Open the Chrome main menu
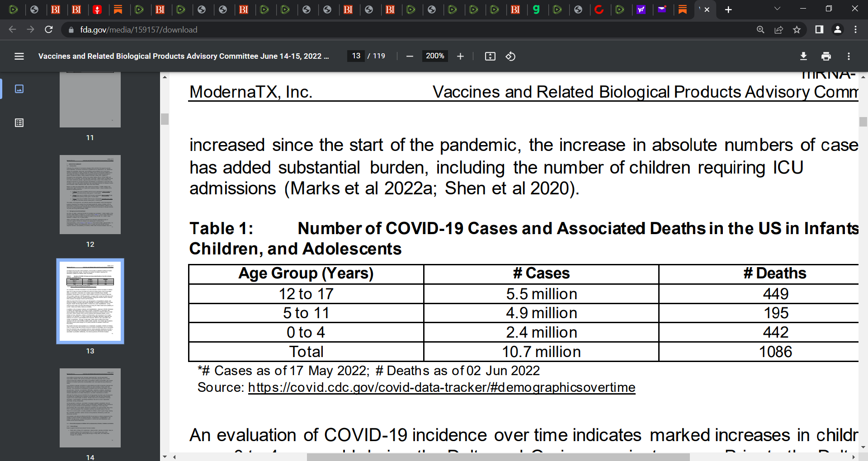This screenshot has width=868, height=461. [855, 29]
